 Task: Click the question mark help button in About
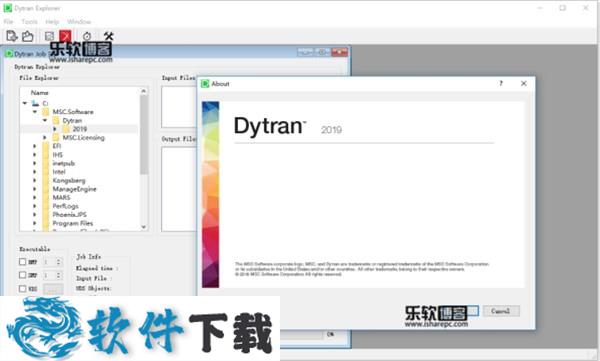coord(501,83)
